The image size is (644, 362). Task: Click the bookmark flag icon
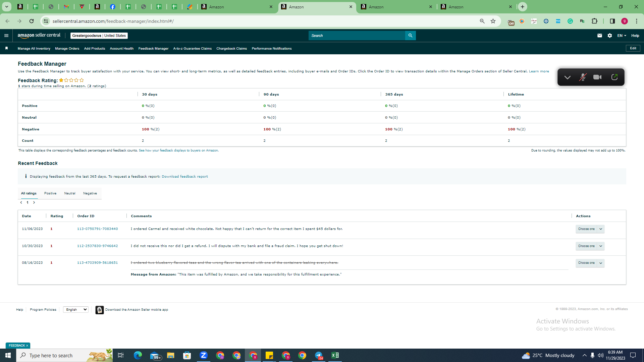(x=6, y=48)
